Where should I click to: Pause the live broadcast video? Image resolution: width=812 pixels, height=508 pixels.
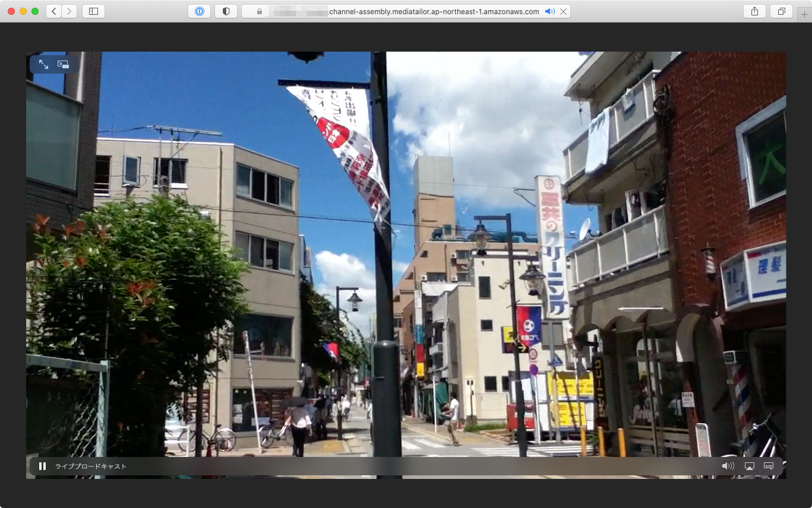point(42,466)
